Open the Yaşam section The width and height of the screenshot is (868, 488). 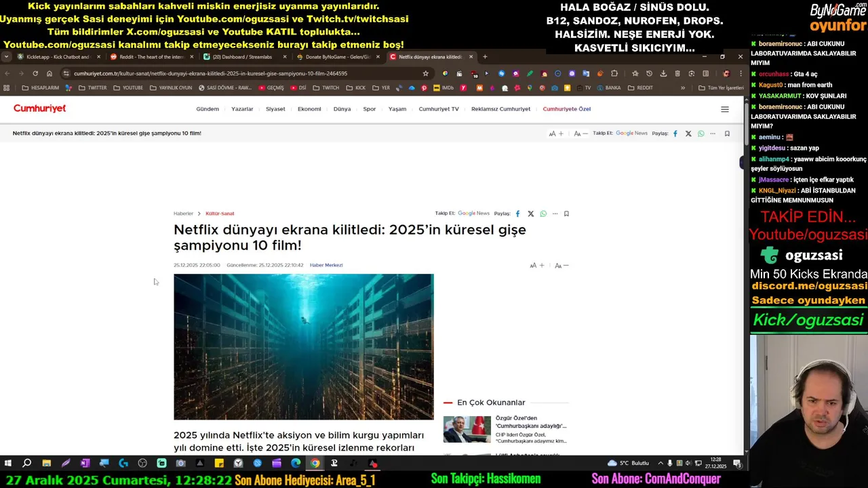coord(397,109)
